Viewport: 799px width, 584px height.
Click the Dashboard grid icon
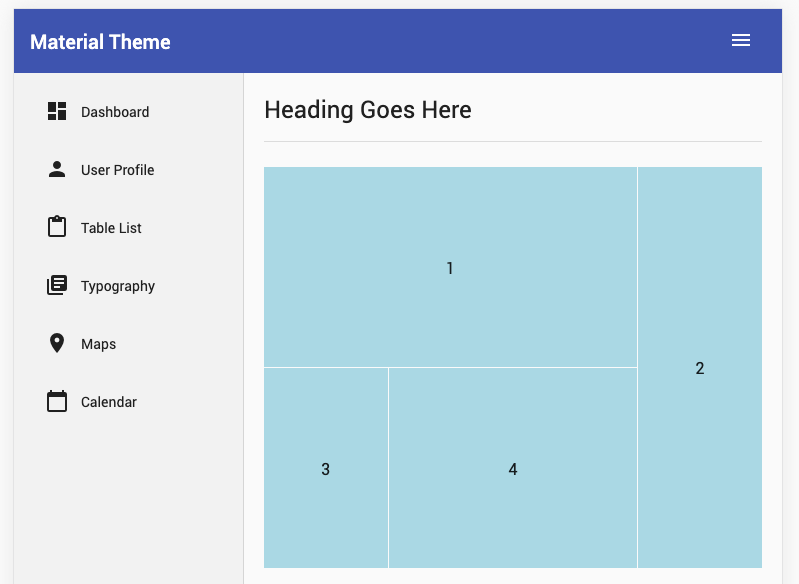57,112
